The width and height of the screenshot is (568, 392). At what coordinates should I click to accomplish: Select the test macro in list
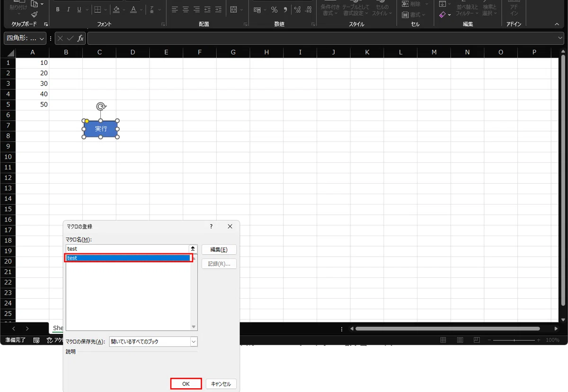coord(128,258)
